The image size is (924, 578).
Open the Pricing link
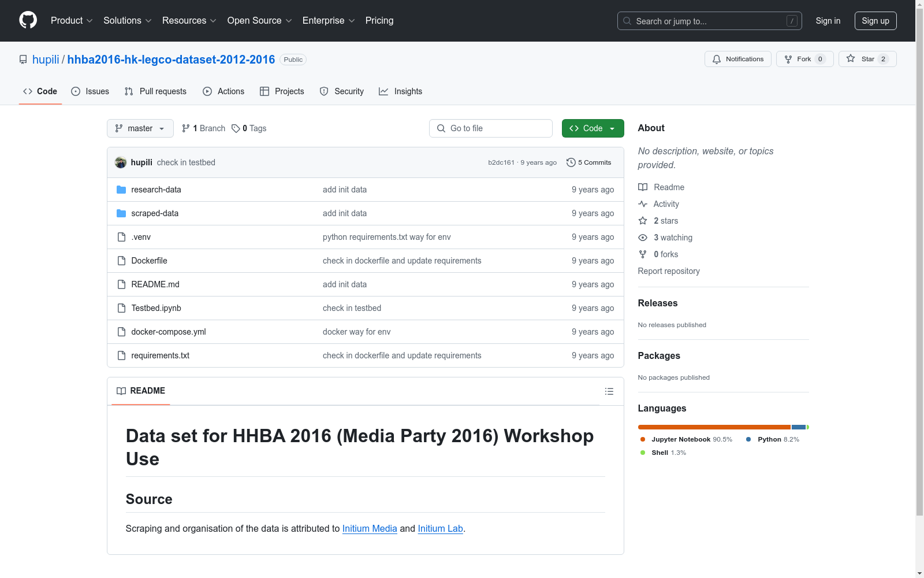click(x=379, y=21)
